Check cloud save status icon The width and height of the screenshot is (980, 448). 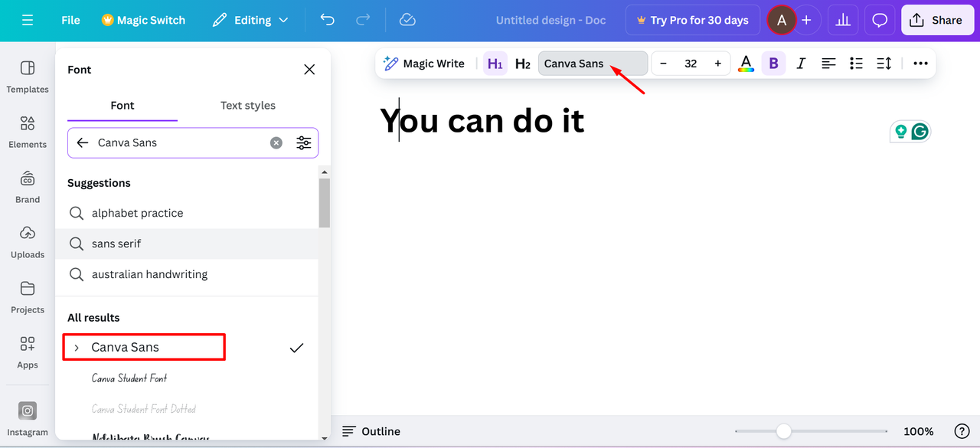pos(407,21)
